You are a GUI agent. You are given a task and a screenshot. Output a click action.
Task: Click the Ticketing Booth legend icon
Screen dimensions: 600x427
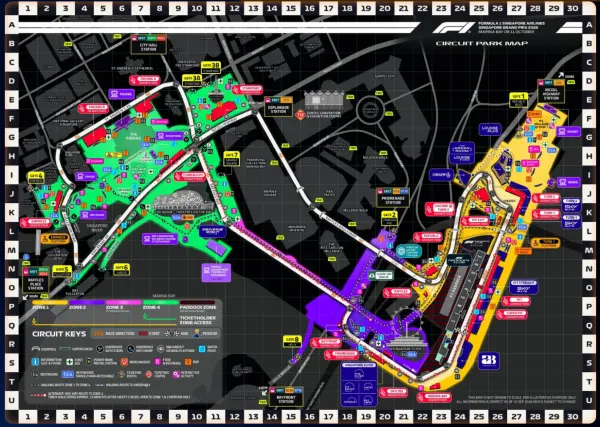pos(122,374)
